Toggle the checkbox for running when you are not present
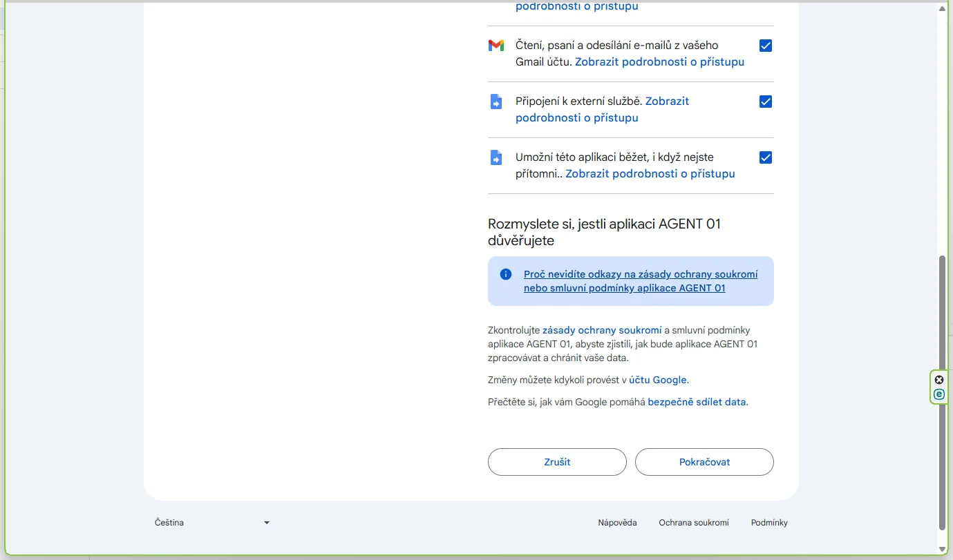This screenshot has width=953, height=560. pyautogui.click(x=766, y=157)
